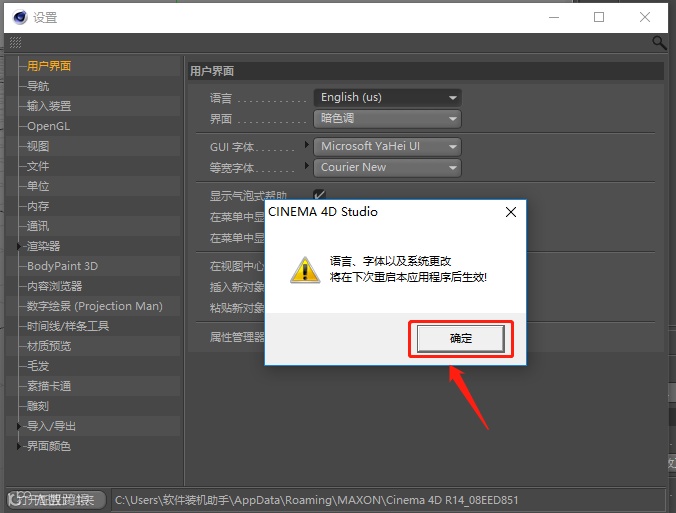Click the preferences folder path text field
This screenshot has width=676, height=513.
click(x=388, y=500)
